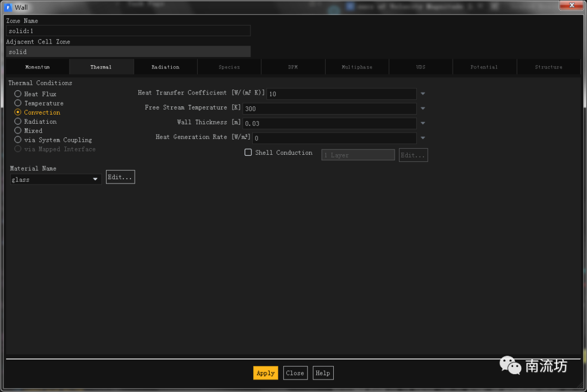
Task: Click the Zone Name input field
Action: coord(128,30)
